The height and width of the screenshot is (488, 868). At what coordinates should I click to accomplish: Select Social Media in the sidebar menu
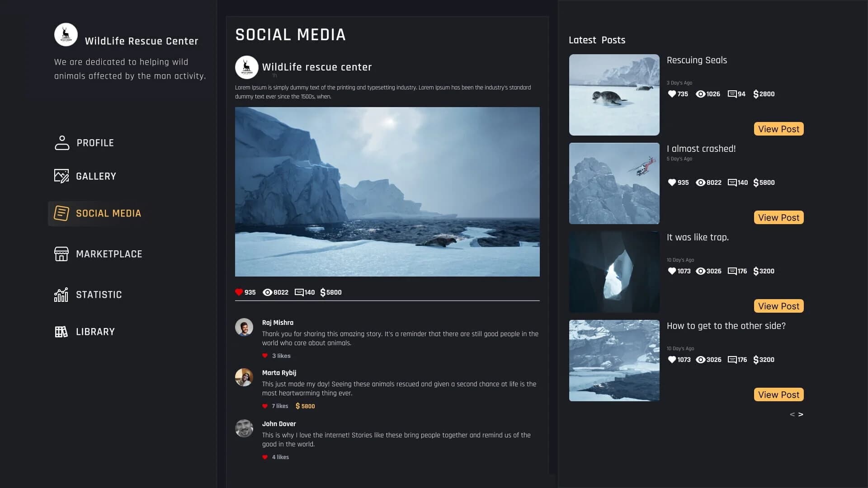(108, 213)
